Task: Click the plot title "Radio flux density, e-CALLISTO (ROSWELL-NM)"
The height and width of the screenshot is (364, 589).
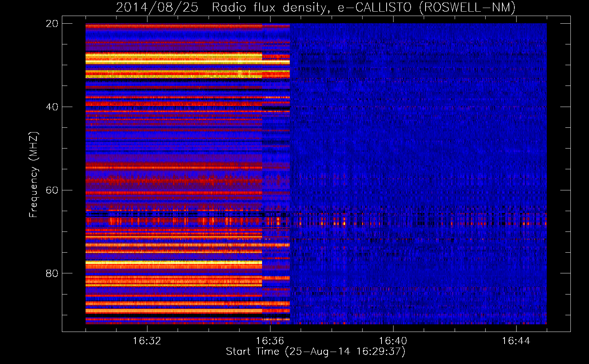Action: click(x=364, y=7)
